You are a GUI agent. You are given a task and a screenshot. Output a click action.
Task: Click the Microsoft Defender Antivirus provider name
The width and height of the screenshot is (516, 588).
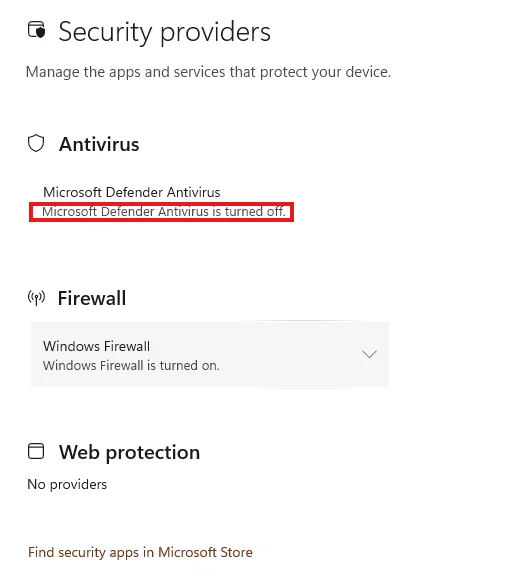[x=132, y=192]
